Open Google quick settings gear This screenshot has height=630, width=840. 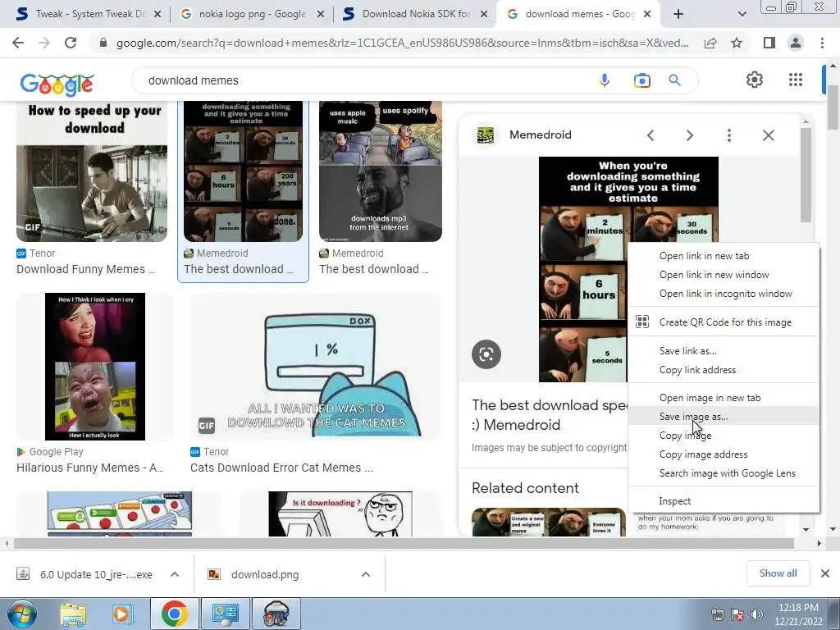click(755, 80)
